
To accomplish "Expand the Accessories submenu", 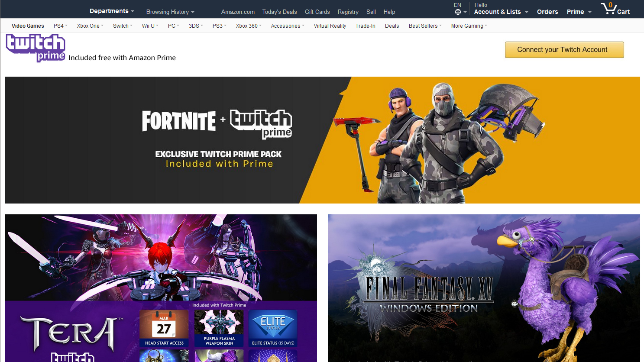I will tap(288, 26).
